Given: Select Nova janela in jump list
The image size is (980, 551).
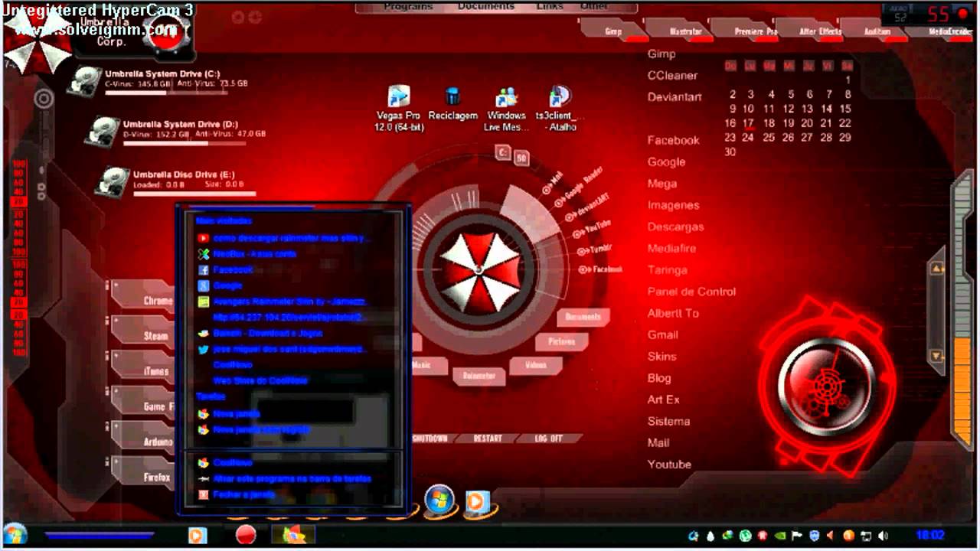Looking at the screenshot, I should 237,413.
